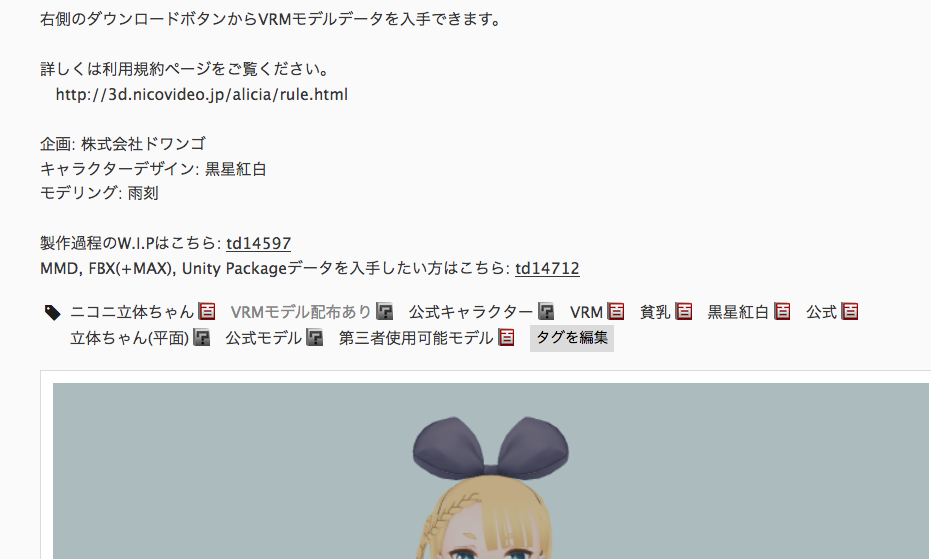Follow the td14597 W.I.P link
Image resolution: width=931 pixels, height=559 pixels.
[x=258, y=244]
